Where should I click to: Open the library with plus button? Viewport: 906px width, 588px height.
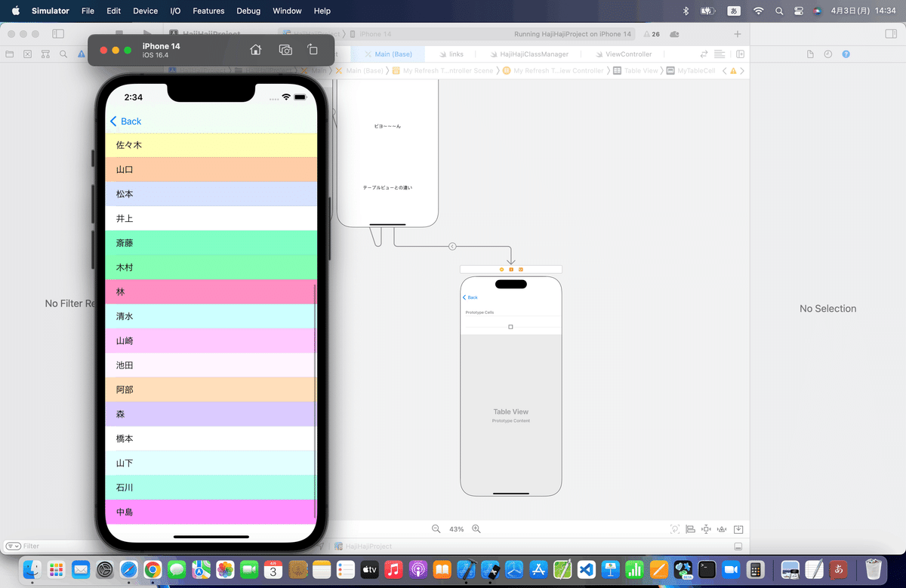click(x=738, y=34)
